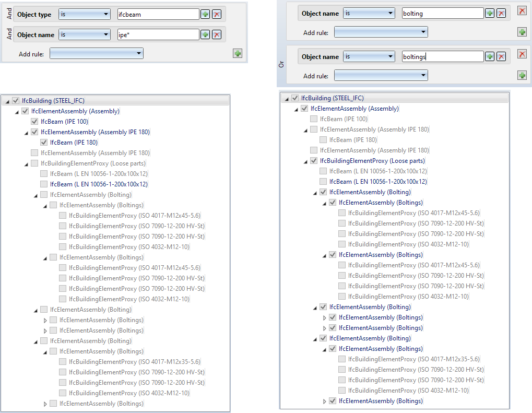Open operator dropdown for Object name ipe*
The image size is (532, 413).
[85, 34]
